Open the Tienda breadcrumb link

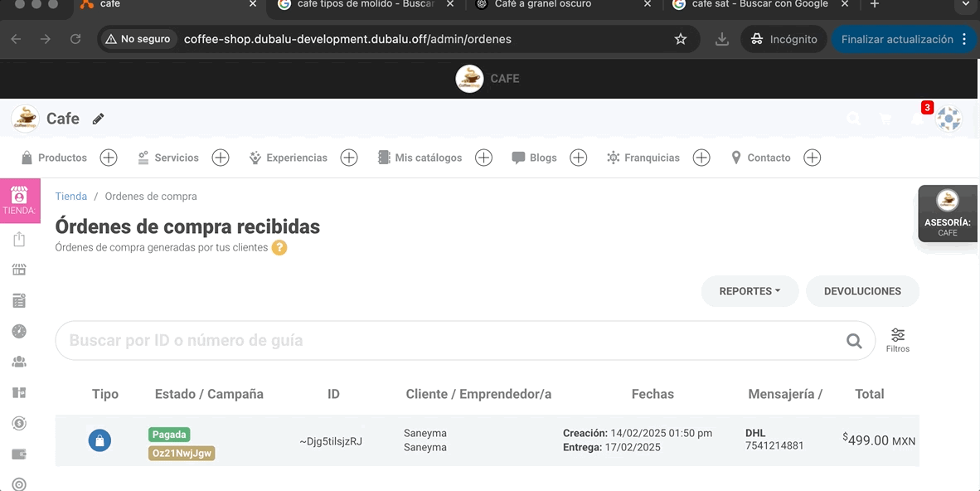(70, 196)
